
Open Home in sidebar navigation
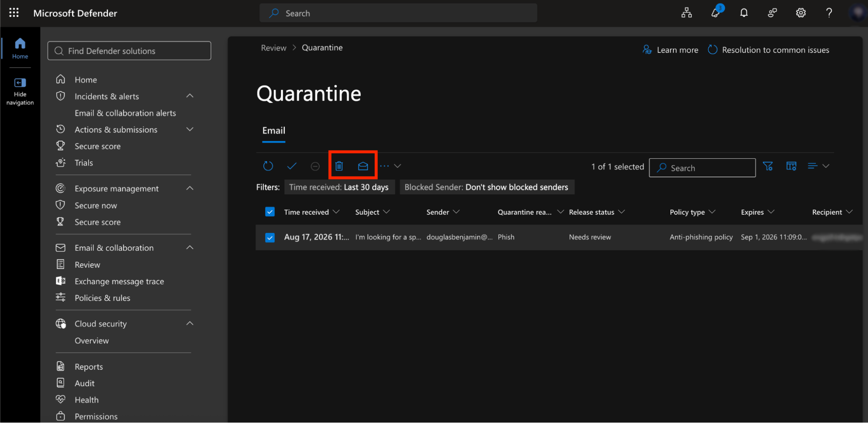[x=86, y=79]
